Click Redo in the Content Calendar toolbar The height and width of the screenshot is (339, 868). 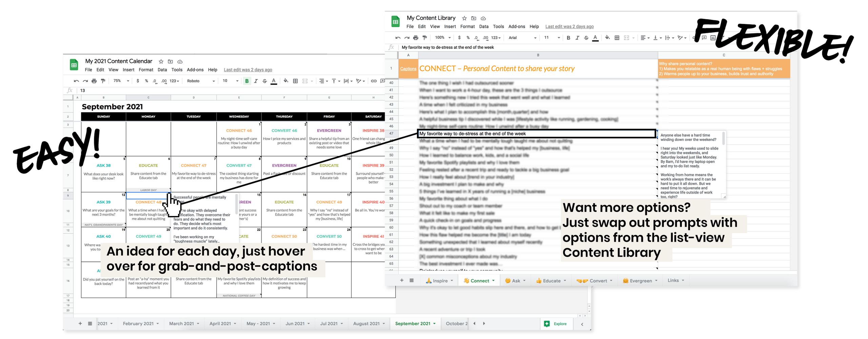click(85, 81)
